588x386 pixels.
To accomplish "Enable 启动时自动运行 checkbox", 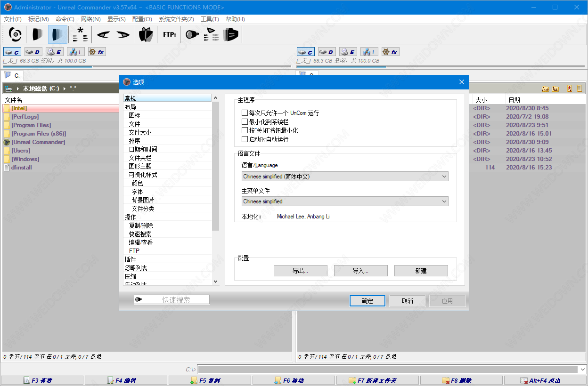I will [x=245, y=139].
